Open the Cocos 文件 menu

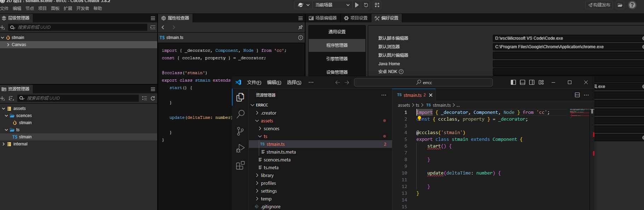click(x=4, y=9)
